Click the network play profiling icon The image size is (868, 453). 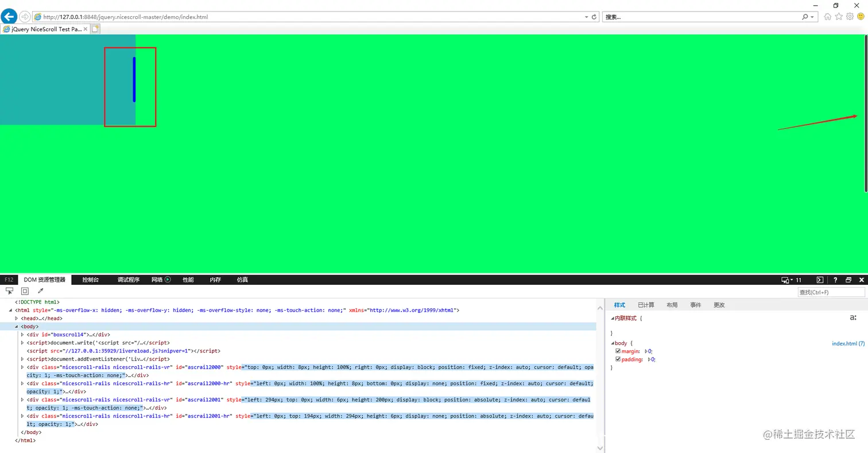tap(168, 280)
